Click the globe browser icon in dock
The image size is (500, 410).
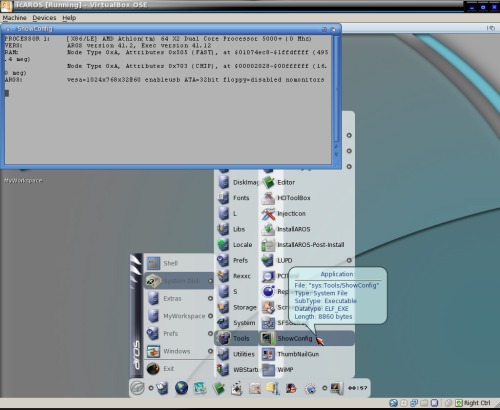tap(181, 388)
